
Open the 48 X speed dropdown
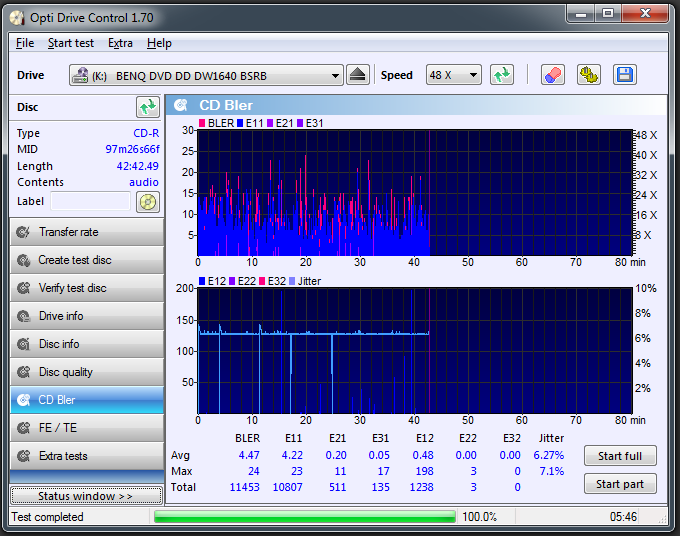[x=454, y=75]
